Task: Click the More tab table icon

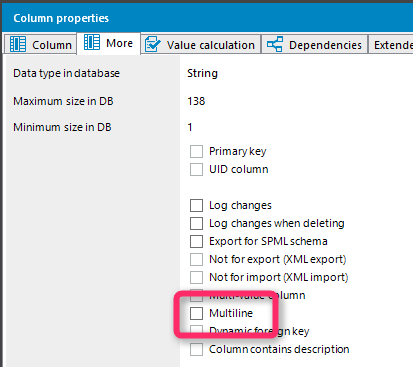Action: [x=92, y=42]
